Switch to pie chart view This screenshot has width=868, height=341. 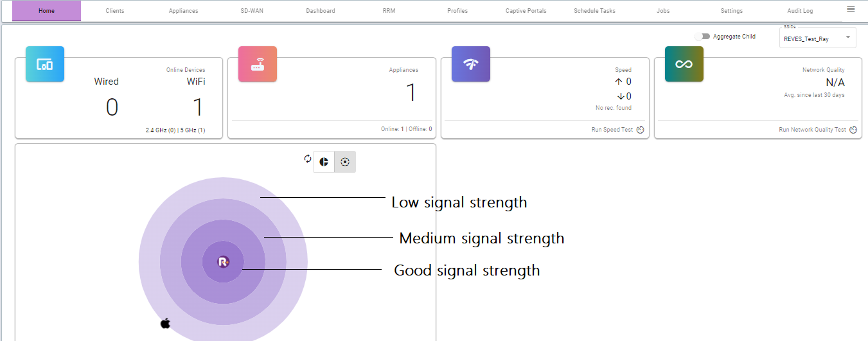click(324, 162)
